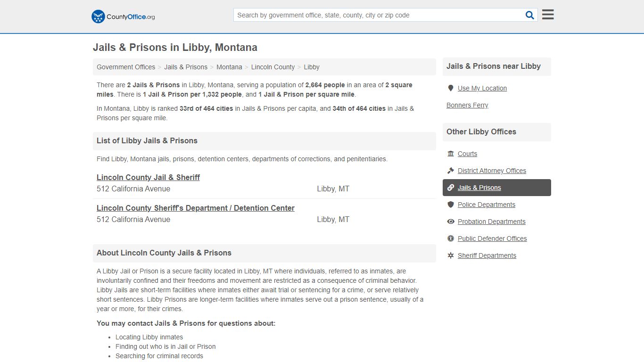Click the location pin icon

coord(451,88)
